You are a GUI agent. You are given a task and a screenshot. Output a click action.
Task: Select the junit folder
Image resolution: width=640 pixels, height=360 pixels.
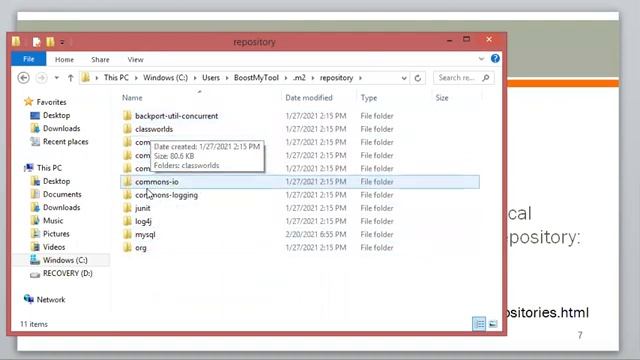(x=142, y=208)
